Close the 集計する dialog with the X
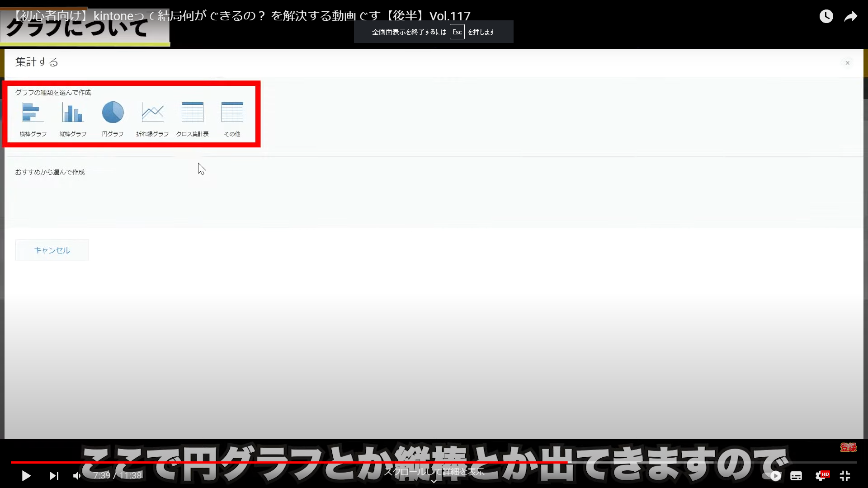 point(847,63)
